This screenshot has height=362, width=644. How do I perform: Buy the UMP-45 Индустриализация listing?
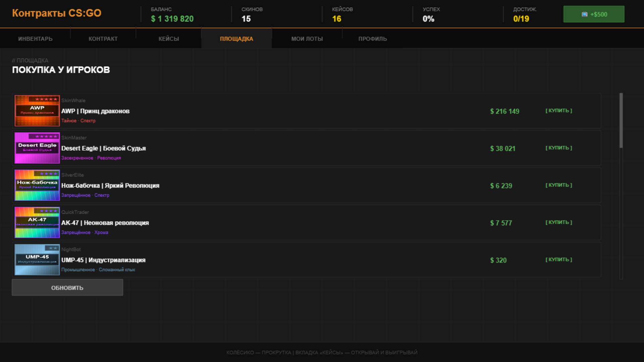click(x=559, y=260)
